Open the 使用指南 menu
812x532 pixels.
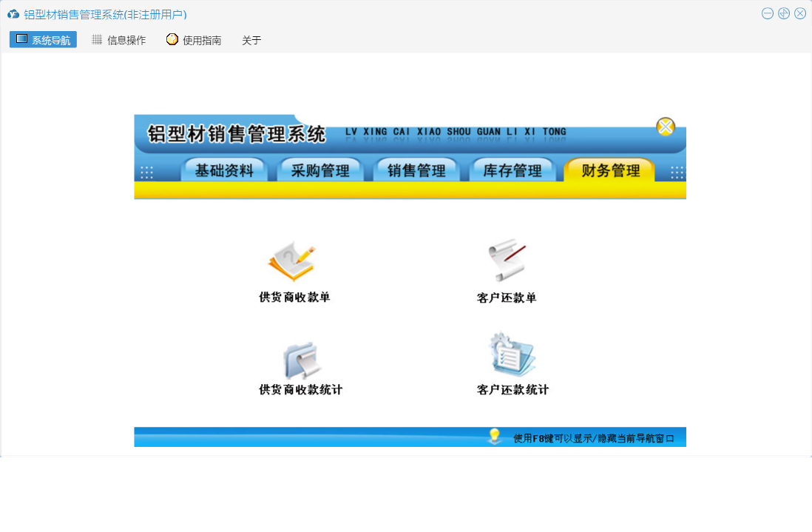pyautogui.click(x=194, y=40)
